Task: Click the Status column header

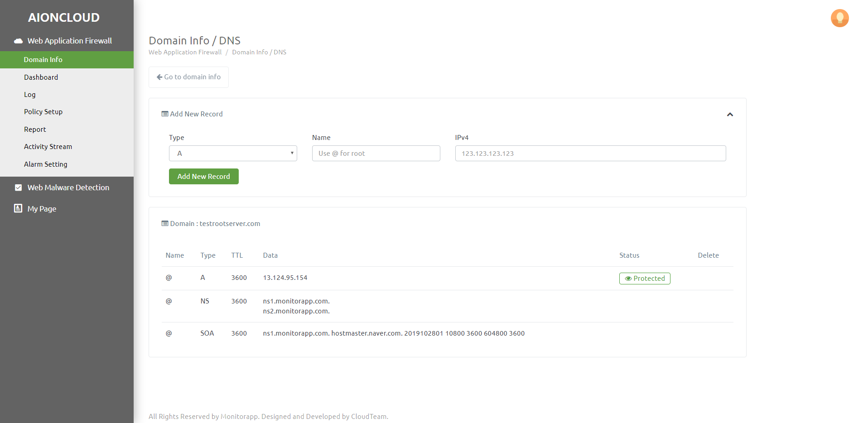Action: (x=629, y=255)
